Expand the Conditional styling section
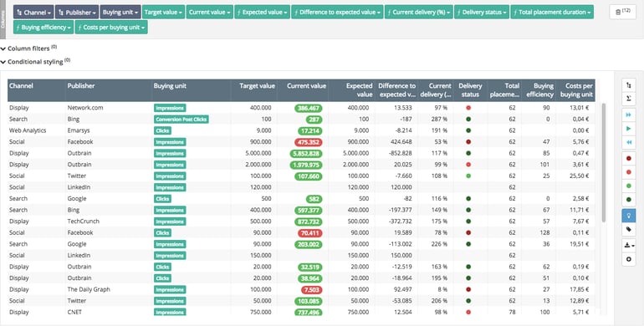 [x=35, y=62]
